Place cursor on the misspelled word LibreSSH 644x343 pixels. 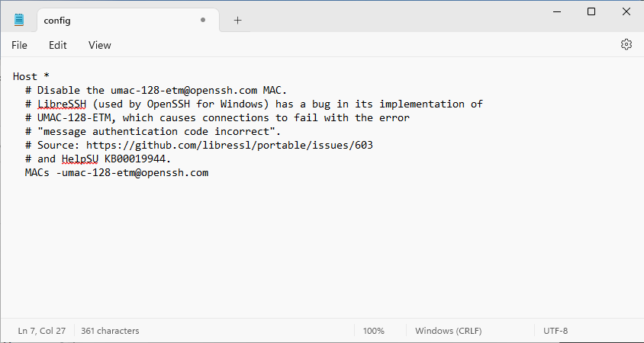point(62,104)
